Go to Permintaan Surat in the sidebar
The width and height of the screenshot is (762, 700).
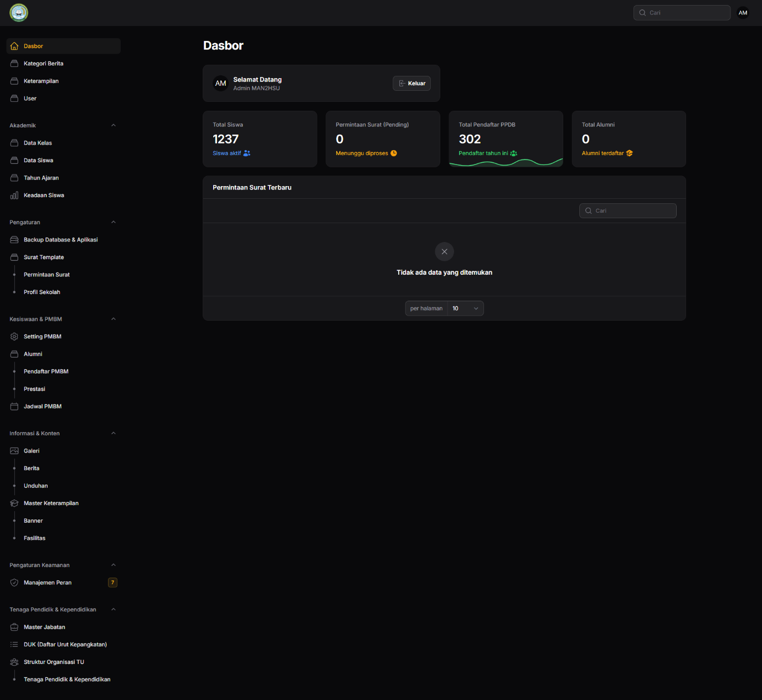(x=63, y=275)
